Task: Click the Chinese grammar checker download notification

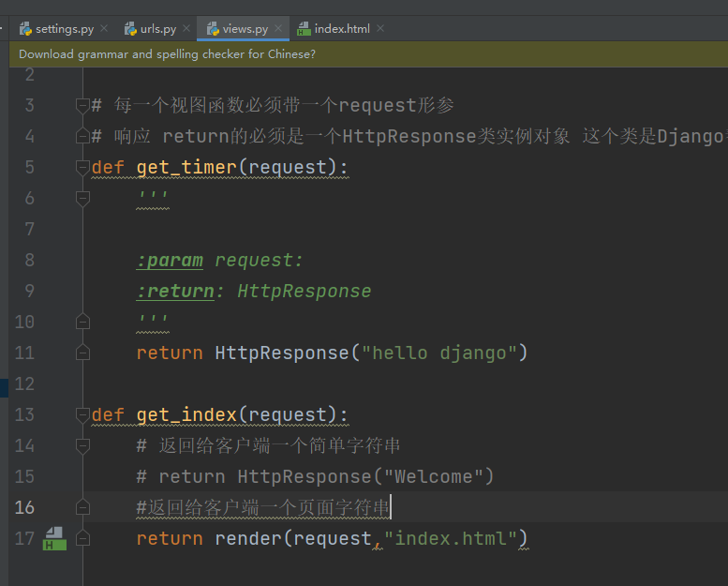Action: click(x=167, y=54)
